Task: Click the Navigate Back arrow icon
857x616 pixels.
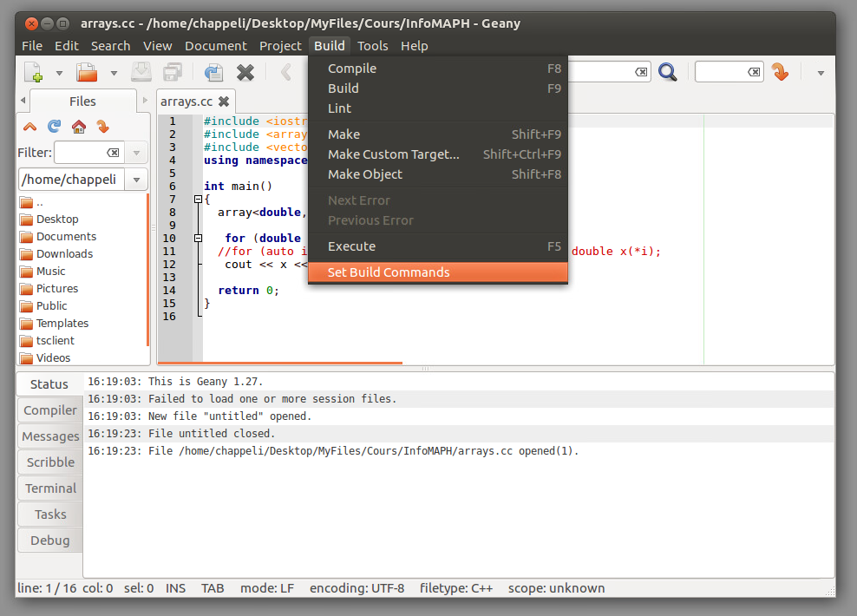Action: click(286, 72)
